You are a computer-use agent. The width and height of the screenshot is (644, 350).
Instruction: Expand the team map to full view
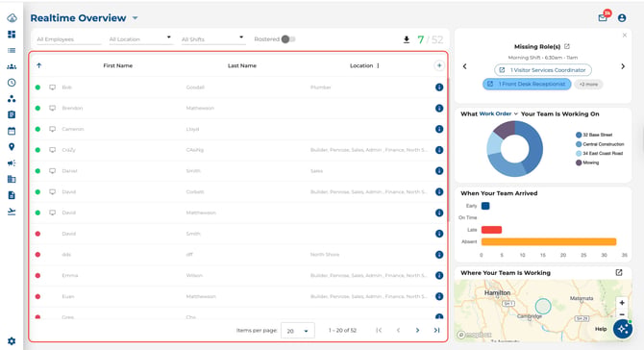[619, 272]
